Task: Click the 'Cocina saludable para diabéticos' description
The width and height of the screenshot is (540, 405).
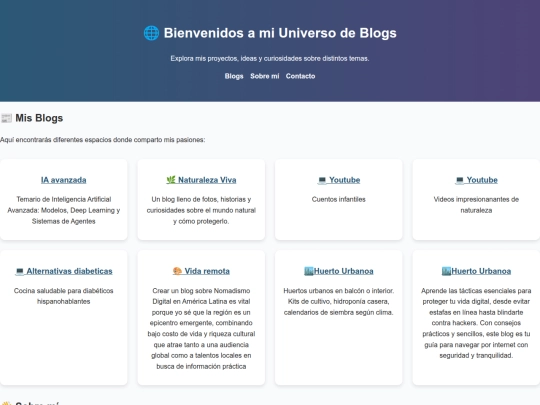Action: 64,296
